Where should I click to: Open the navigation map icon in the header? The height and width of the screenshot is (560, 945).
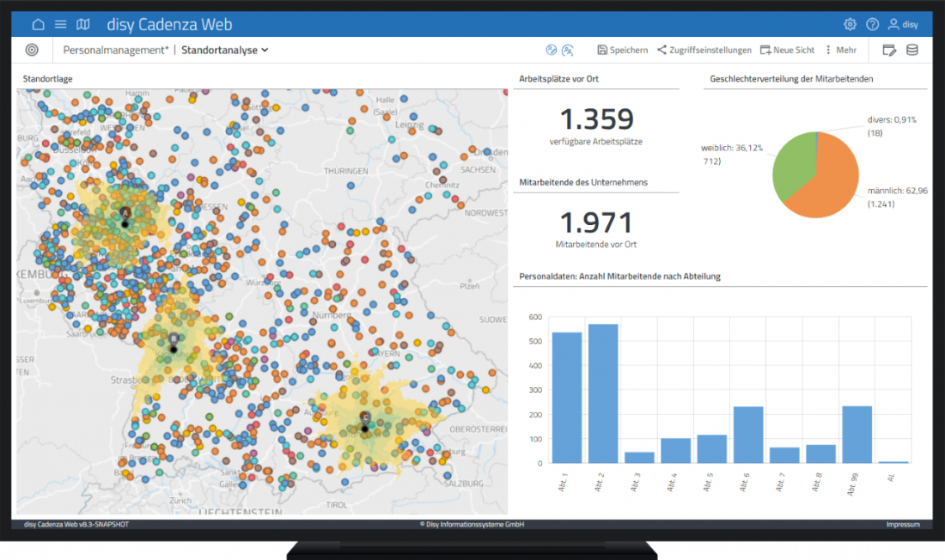point(82,24)
